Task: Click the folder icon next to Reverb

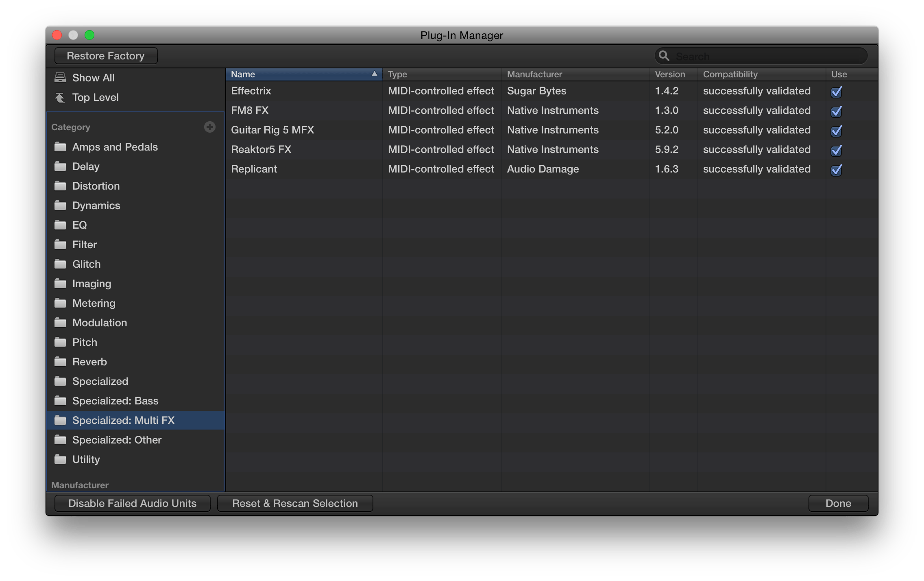Action: point(60,361)
